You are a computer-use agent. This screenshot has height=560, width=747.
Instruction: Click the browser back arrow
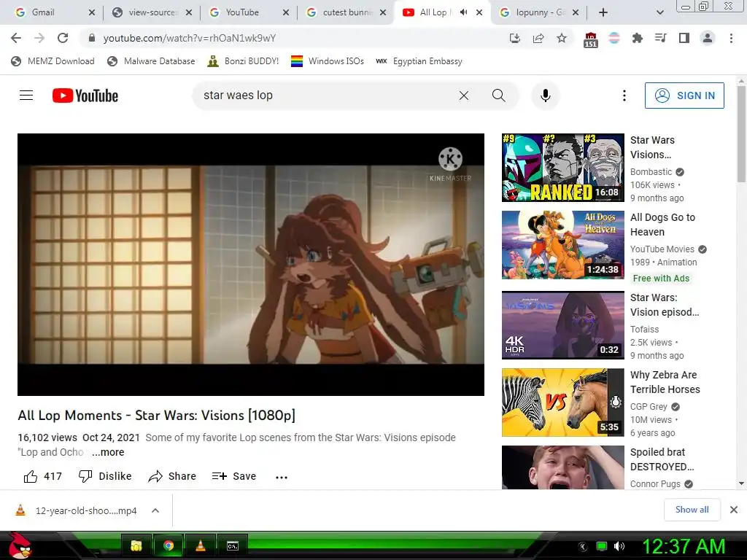tap(16, 38)
